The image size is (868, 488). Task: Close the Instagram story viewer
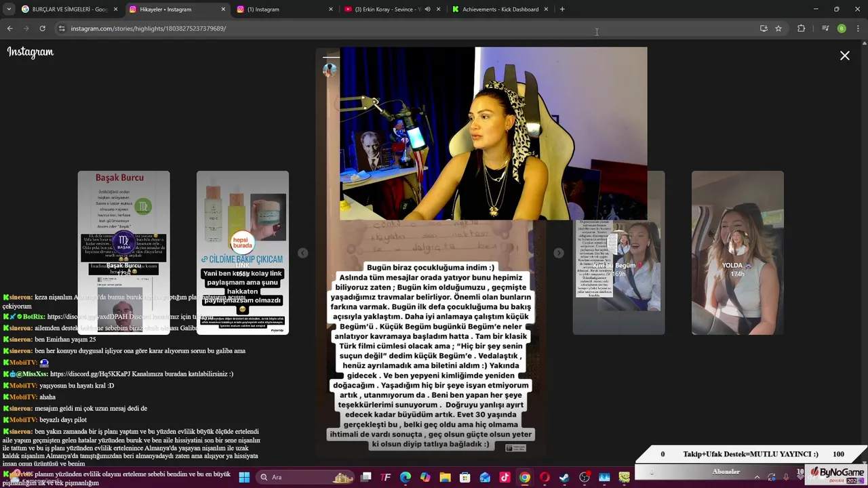(844, 56)
